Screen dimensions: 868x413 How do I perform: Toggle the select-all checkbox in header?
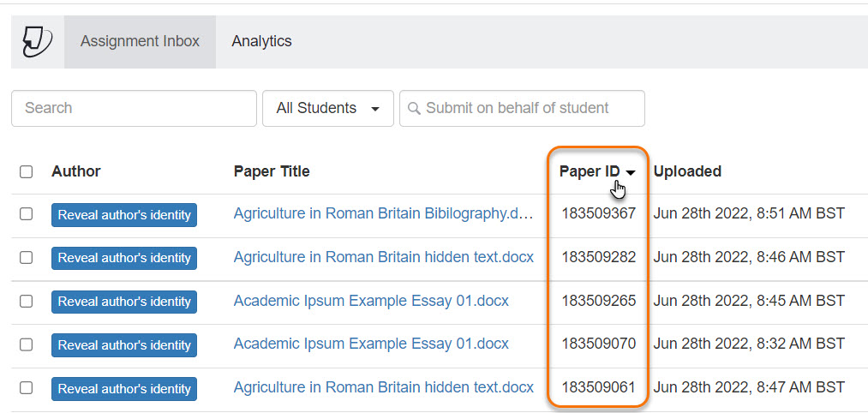click(26, 172)
